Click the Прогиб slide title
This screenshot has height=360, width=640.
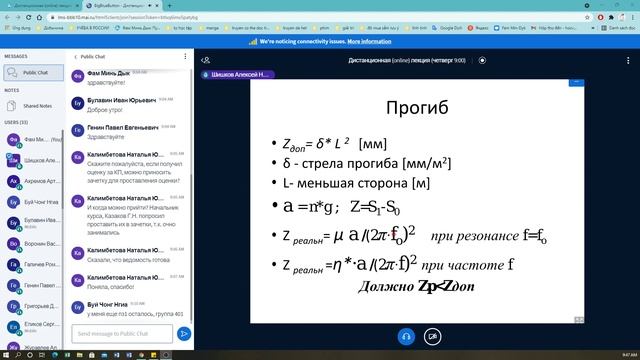[x=417, y=107]
